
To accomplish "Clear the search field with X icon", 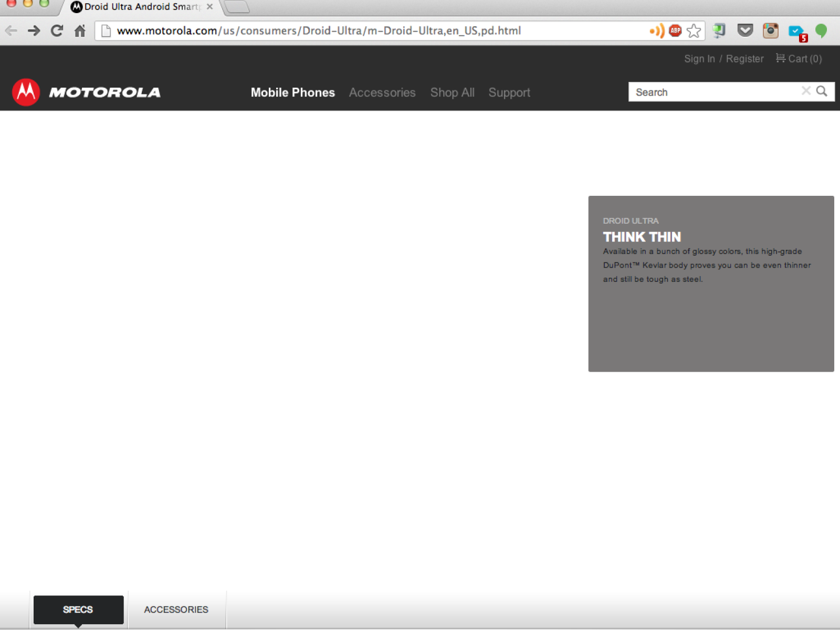I will [806, 91].
